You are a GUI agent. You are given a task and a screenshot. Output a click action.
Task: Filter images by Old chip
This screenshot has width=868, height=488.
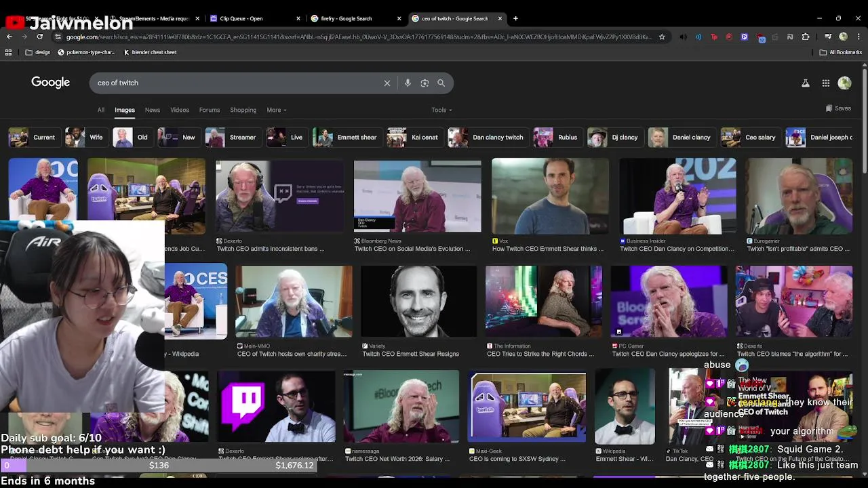point(132,137)
